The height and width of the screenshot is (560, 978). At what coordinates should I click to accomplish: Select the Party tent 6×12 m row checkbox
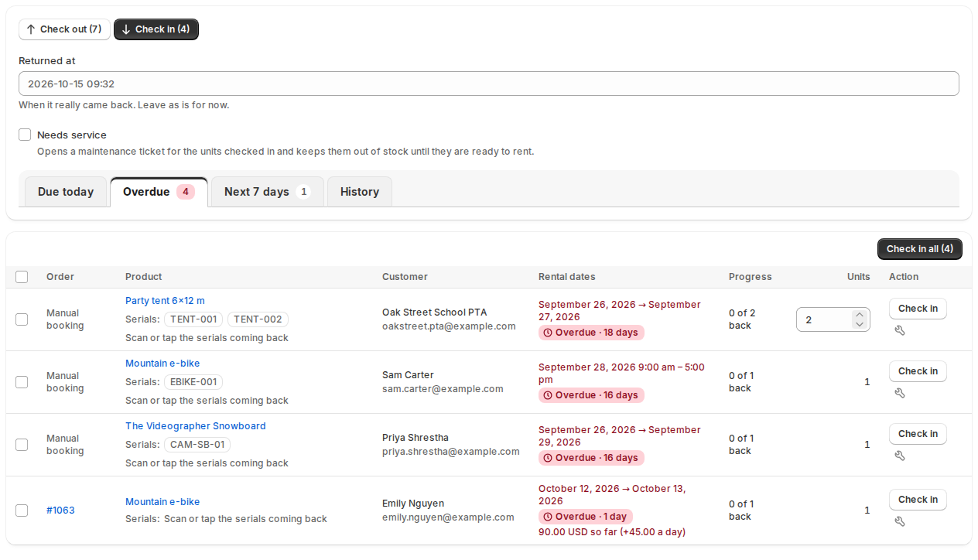coord(22,319)
